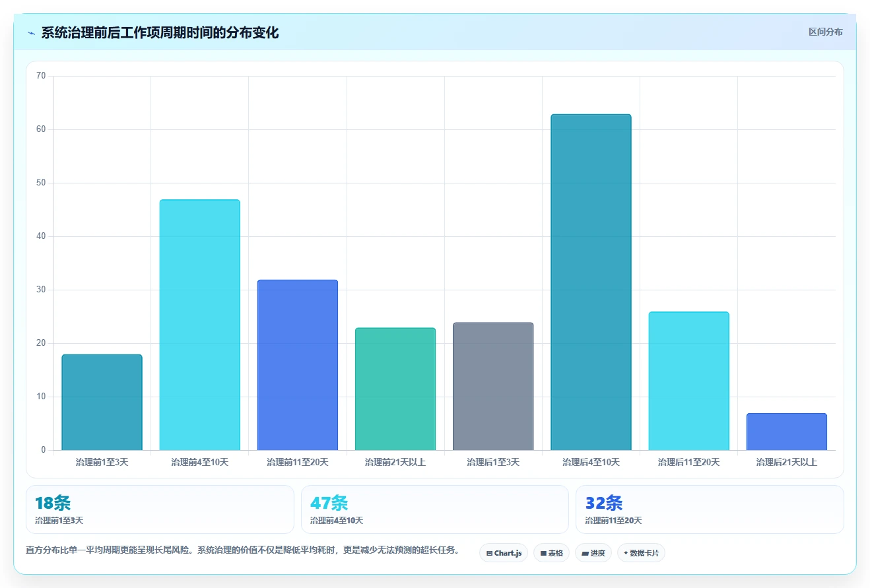The image size is (870, 588).
Task: Click the 治理前4至10天 x-axis label
Action: pyautogui.click(x=200, y=462)
